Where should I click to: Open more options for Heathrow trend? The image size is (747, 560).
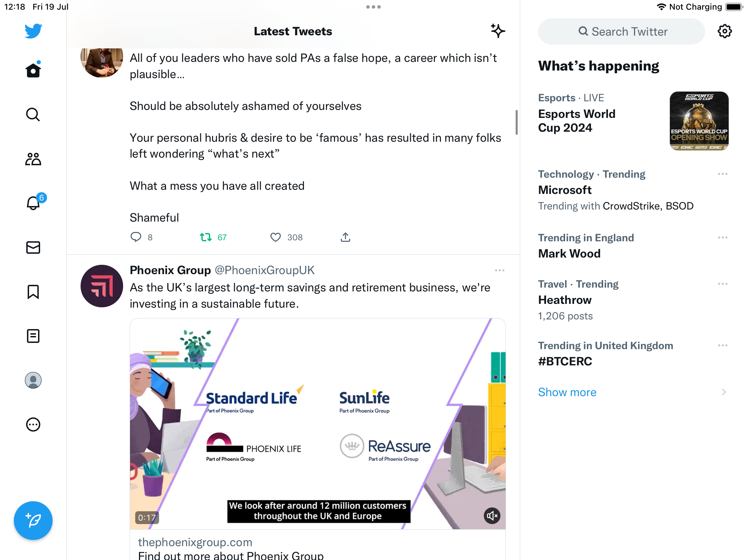click(722, 284)
